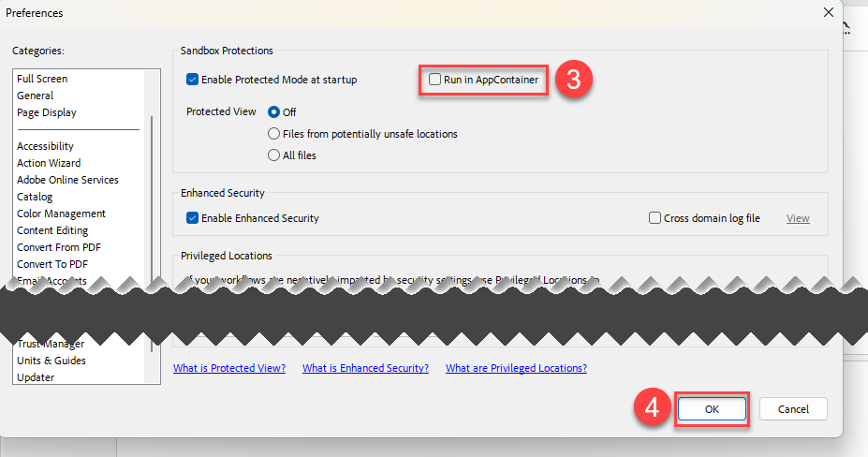This screenshot has width=868, height=457.
Task: Check the Cross domain log file box
Action: pyautogui.click(x=655, y=218)
